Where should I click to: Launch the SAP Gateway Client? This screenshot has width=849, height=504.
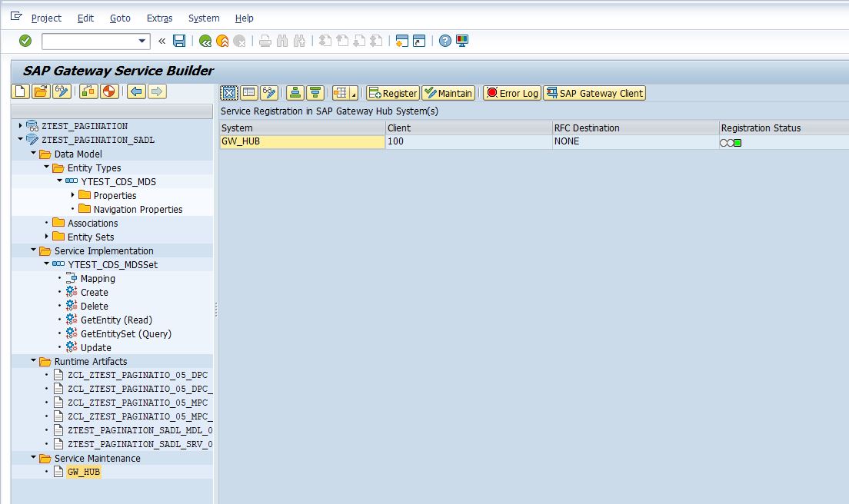(594, 93)
